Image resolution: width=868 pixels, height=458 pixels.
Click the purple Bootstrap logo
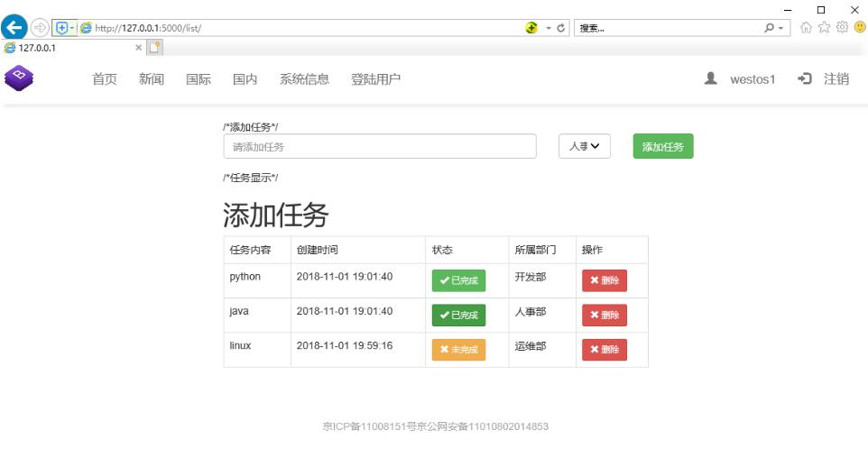[x=19, y=78]
